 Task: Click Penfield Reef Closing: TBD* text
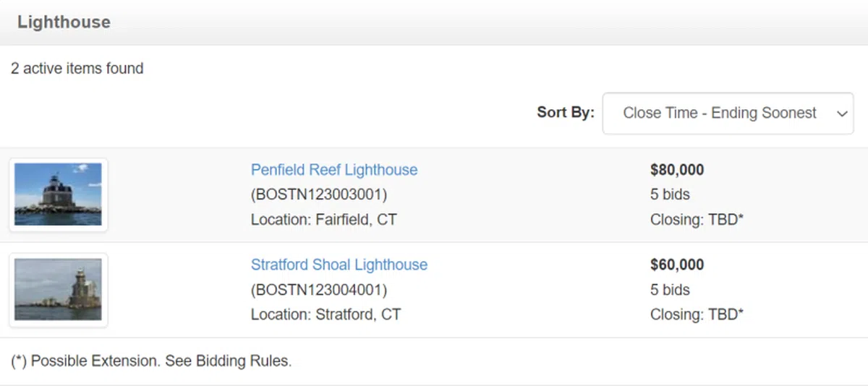pyautogui.click(x=697, y=219)
